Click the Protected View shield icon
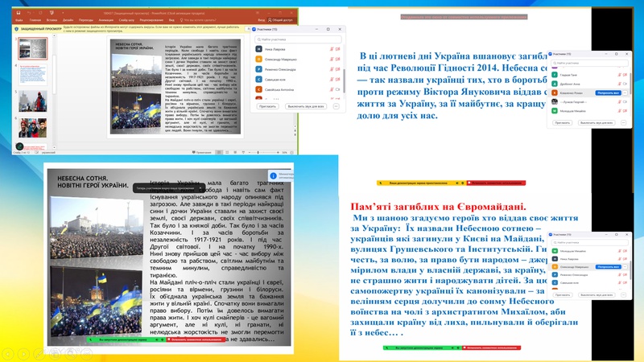644x362 pixels. pyautogui.click(x=16, y=29)
